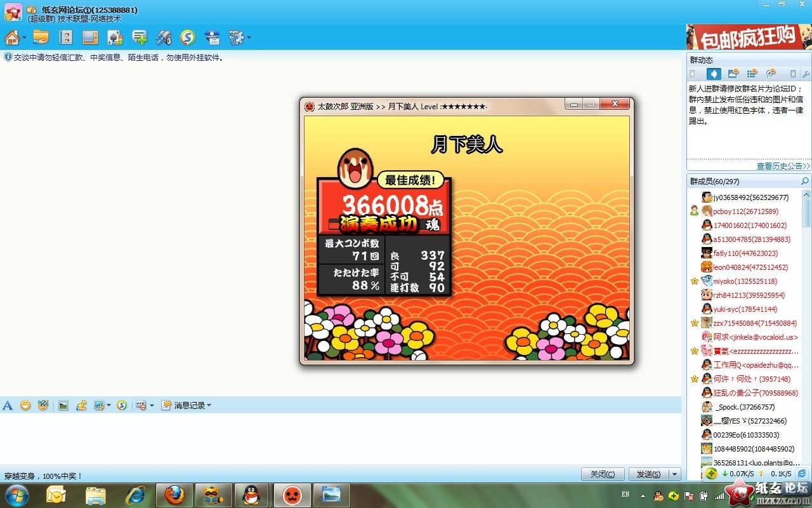
Task: Select the group photos tab icon
Action: coord(733,74)
